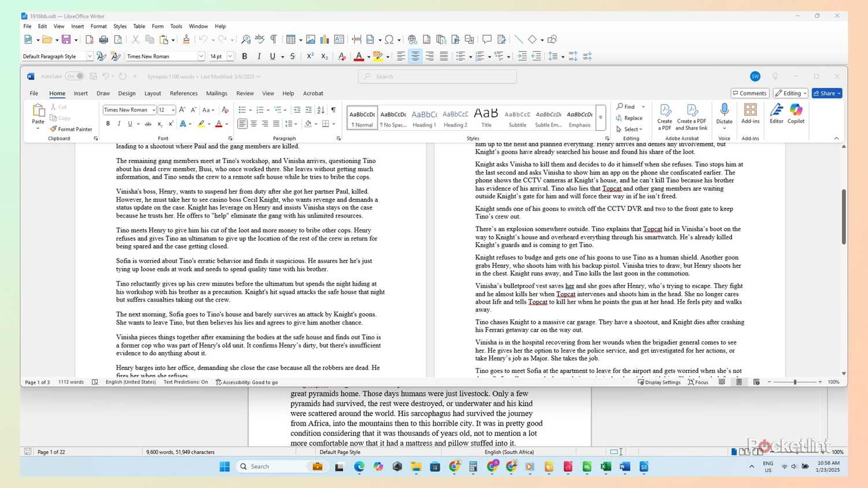Toggle formatting marks in LibreOffice toolbar
The height and width of the screenshot is (488, 868).
273,39
